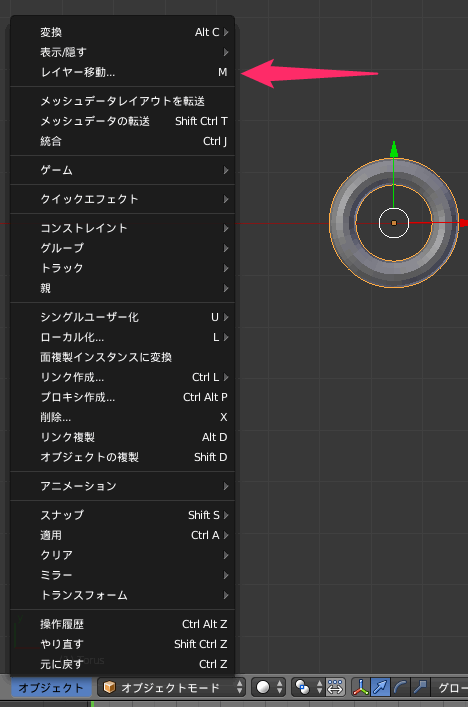This screenshot has height=707, width=468.
Task: Open the pivot point selector icon
Action: (307, 687)
